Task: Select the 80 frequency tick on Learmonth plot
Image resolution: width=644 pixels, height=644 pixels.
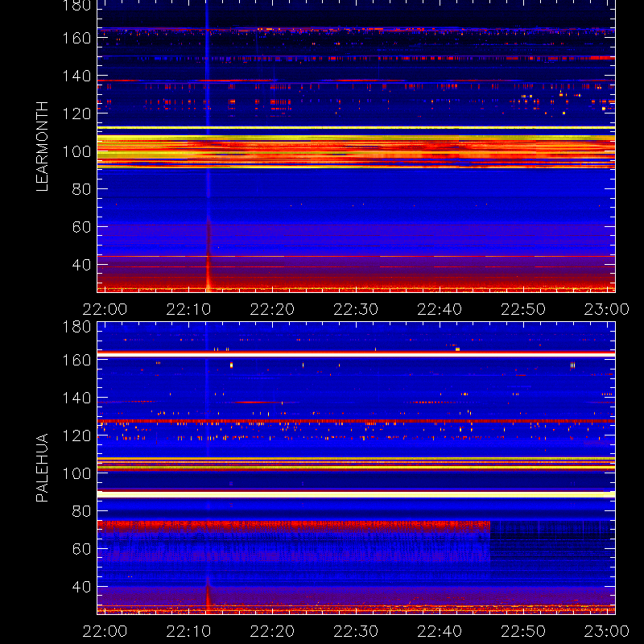Action: [x=81, y=189]
